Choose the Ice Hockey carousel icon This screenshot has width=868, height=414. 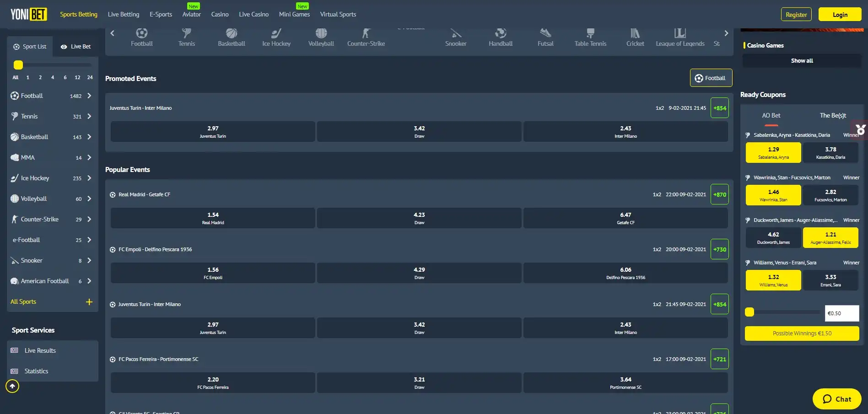(276, 33)
